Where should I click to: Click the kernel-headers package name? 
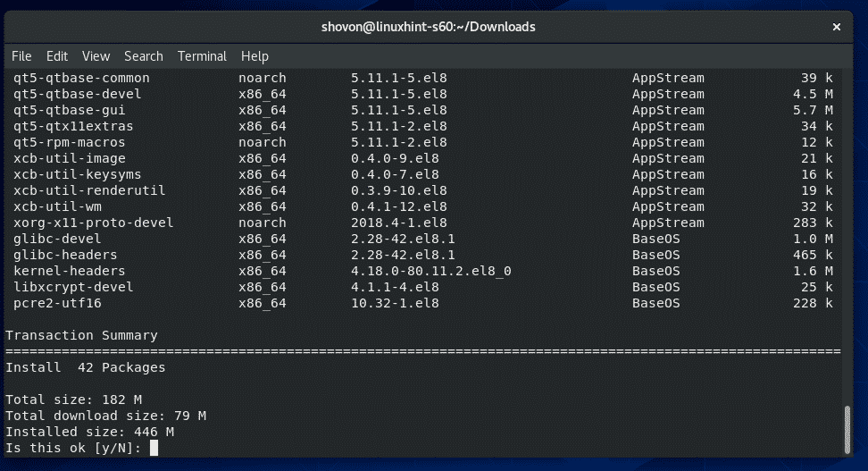pyautogui.click(x=70, y=271)
